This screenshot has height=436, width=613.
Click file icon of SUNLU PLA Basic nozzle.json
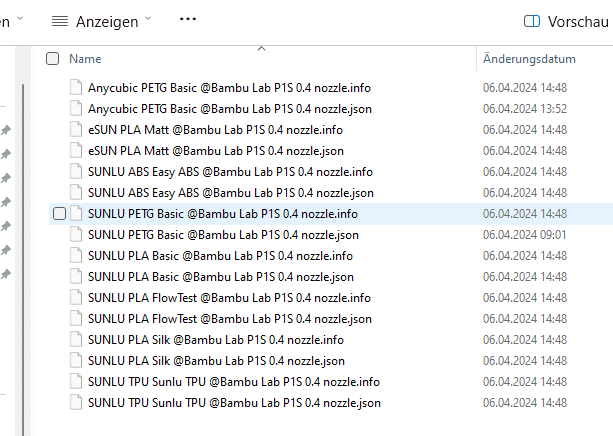(x=76, y=277)
